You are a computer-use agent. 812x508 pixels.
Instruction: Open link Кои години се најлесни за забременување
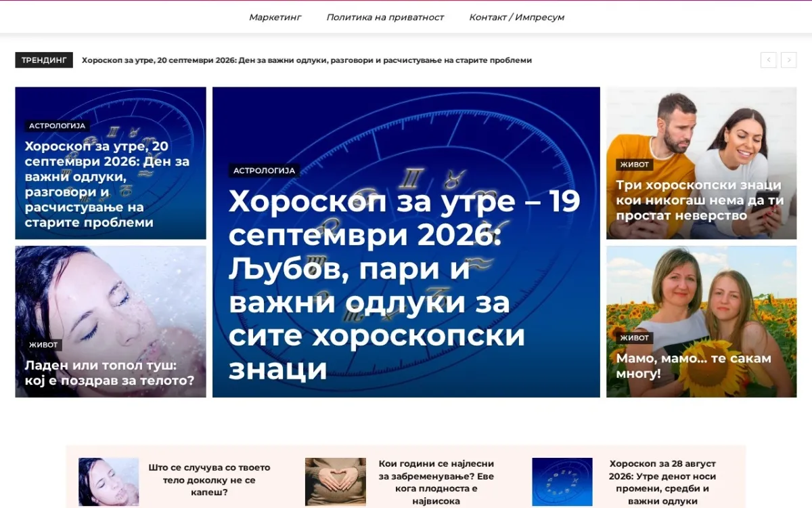[436, 482]
